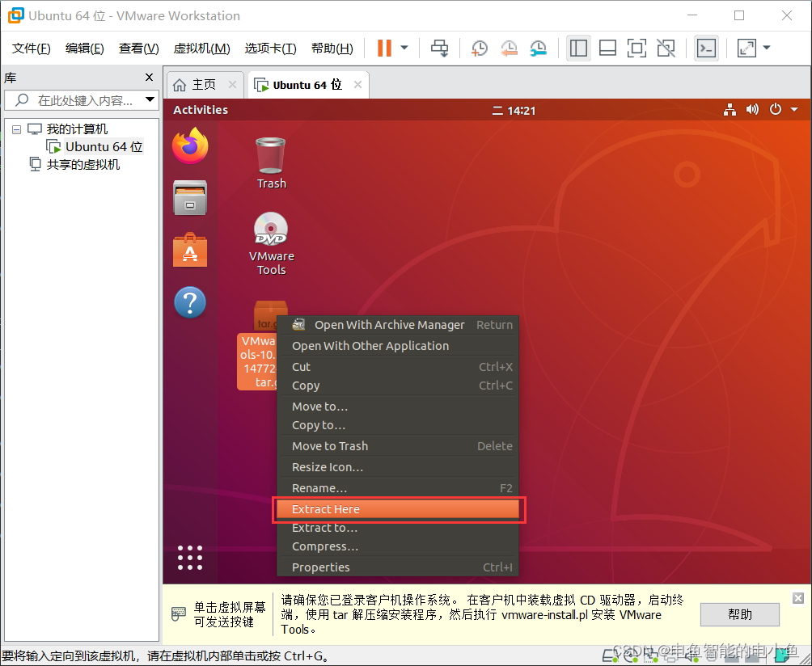Image resolution: width=812 pixels, height=666 pixels.
Task: Click the volume speaker icon in top bar
Action: (752, 110)
